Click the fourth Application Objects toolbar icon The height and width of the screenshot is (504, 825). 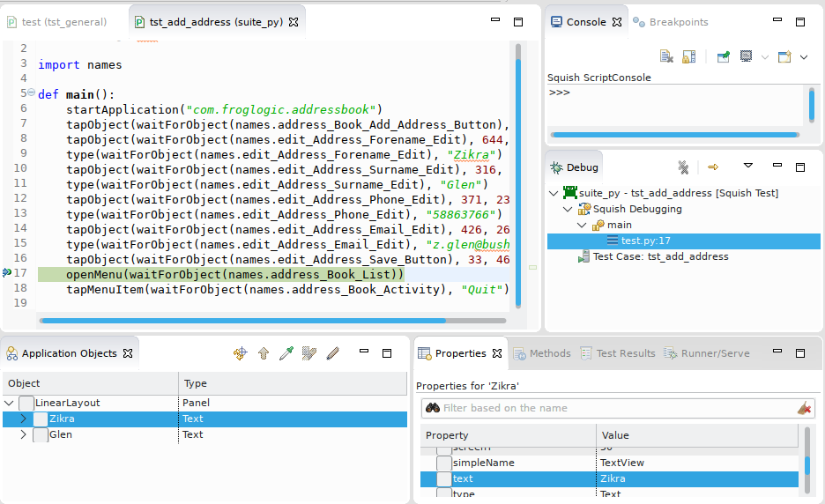[309, 353]
